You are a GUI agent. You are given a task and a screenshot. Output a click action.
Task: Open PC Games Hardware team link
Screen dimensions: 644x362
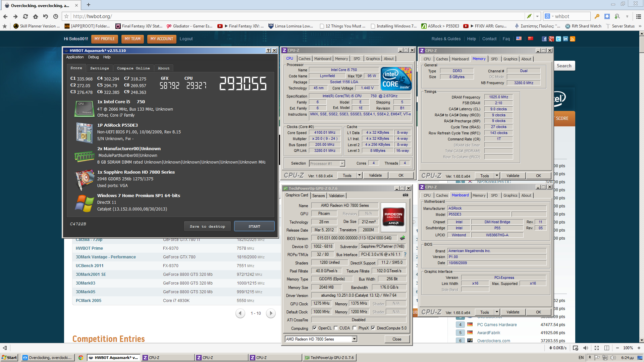click(x=497, y=325)
